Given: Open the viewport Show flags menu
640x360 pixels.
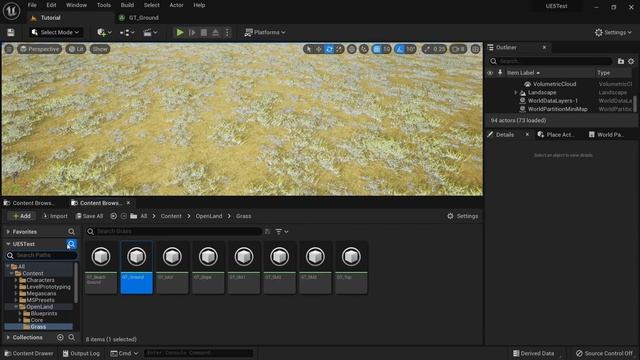Looking at the screenshot, I should tap(100, 49).
